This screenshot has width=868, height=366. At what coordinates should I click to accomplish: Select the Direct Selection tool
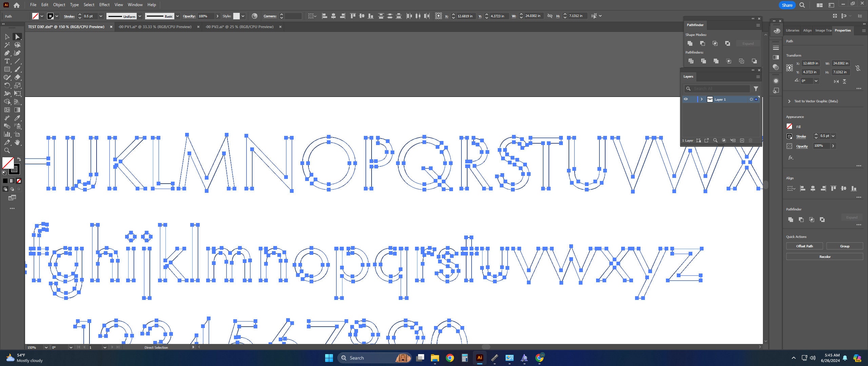(18, 37)
